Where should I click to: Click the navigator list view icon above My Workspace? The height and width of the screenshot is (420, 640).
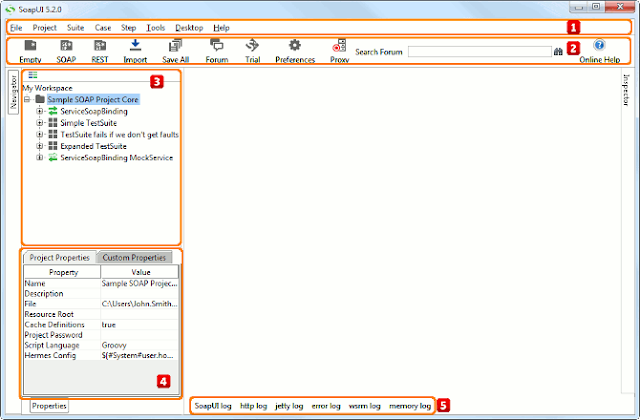pos(33,75)
